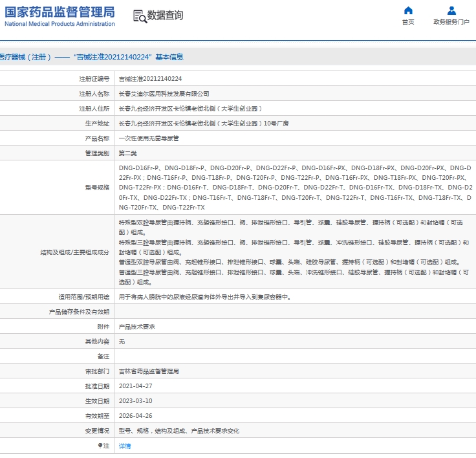Click the 数据查询 search document icon

click(x=140, y=16)
